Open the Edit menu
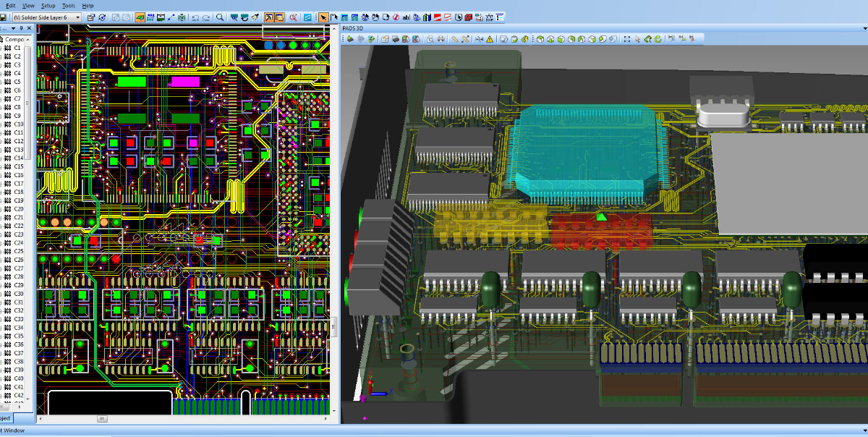The image size is (868, 437). 10,5
